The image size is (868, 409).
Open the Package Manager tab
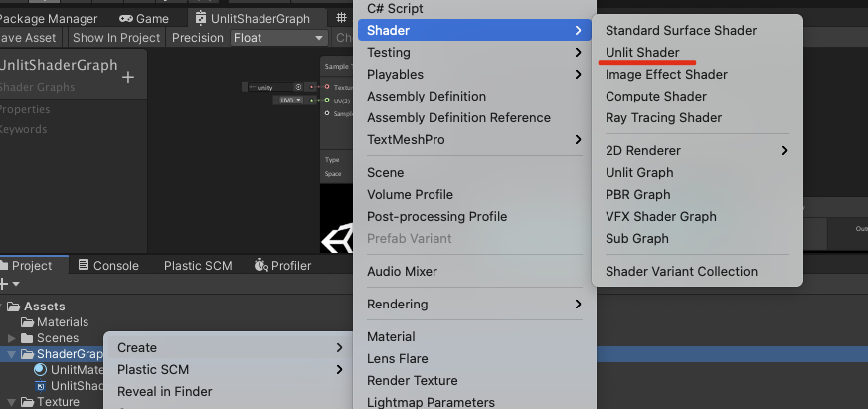pyautogui.click(x=48, y=19)
